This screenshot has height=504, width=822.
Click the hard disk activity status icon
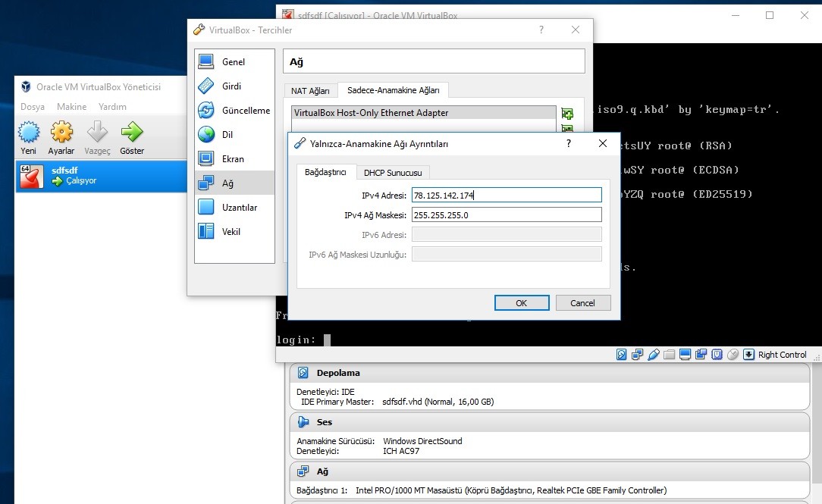pyautogui.click(x=621, y=355)
